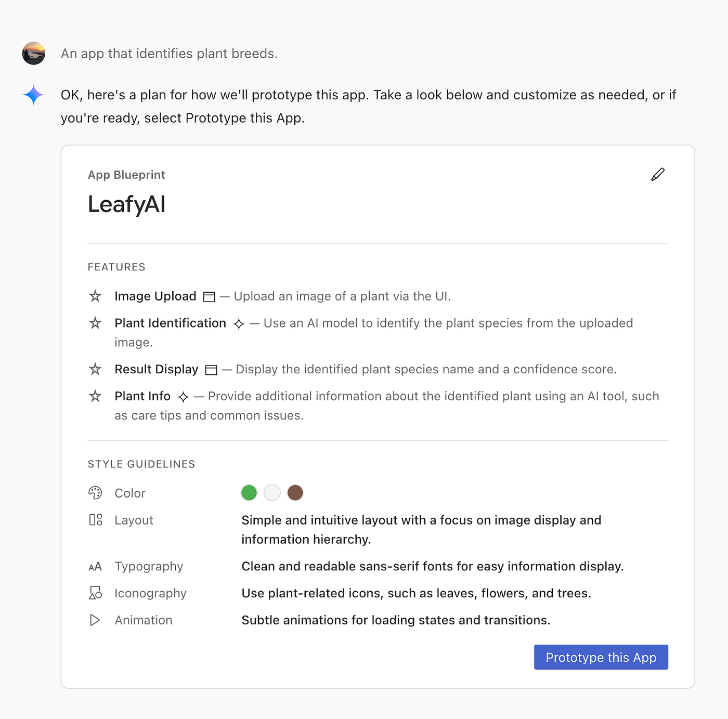Click the star icon beside Plant Identification

tap(95, 323)
